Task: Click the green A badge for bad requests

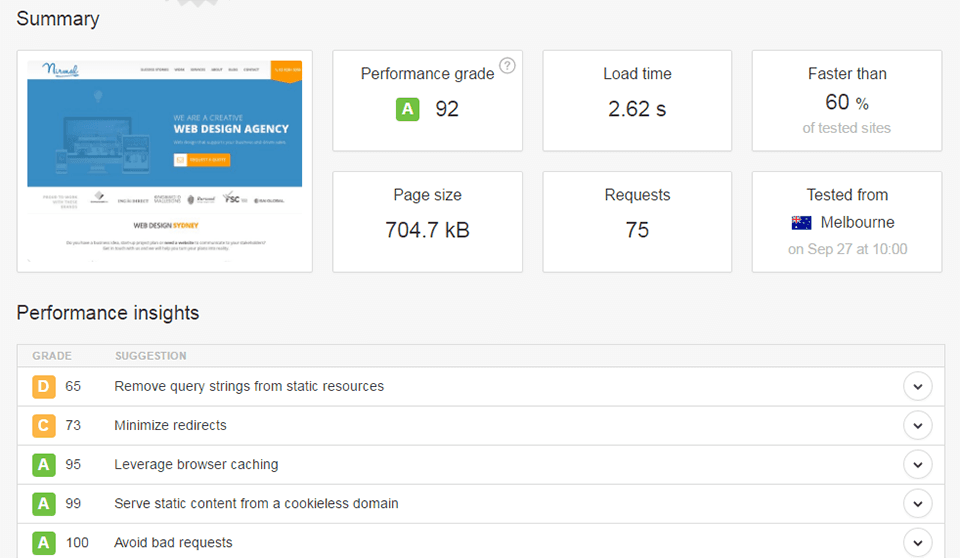Action: [x=43, y=543]
